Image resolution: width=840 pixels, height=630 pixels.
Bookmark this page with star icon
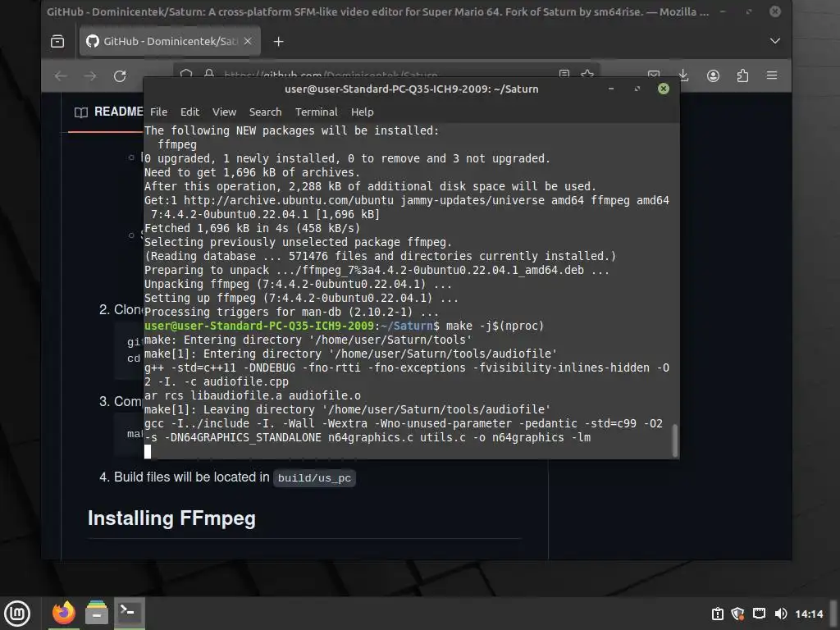click(x=587, y=73)
